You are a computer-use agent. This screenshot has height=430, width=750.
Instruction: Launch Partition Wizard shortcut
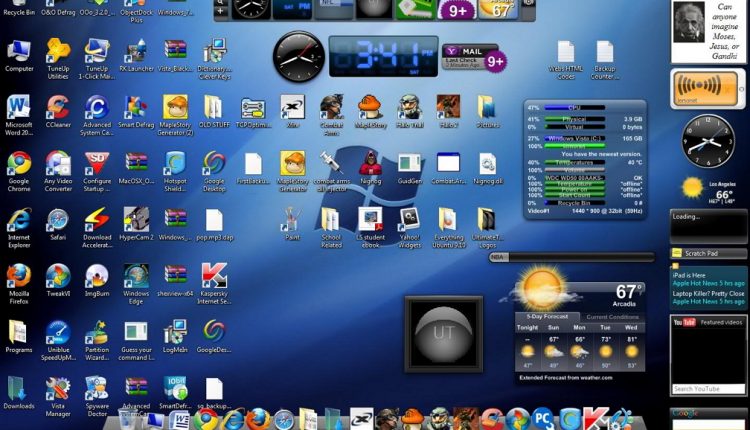click(x=97, y=340)
